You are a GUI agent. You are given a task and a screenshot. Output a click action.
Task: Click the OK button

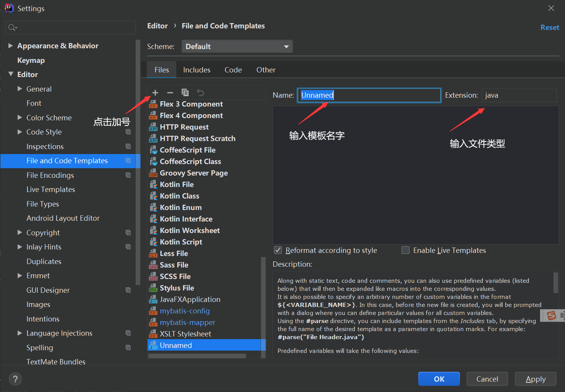coord(439,379)
